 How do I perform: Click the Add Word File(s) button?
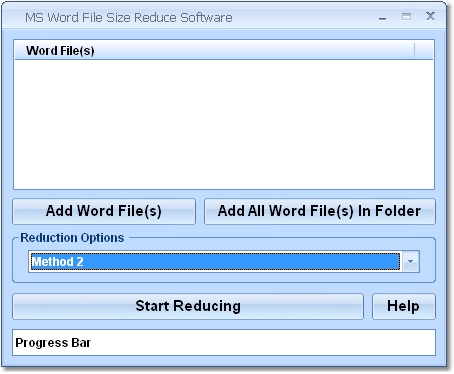coord(104,211)
